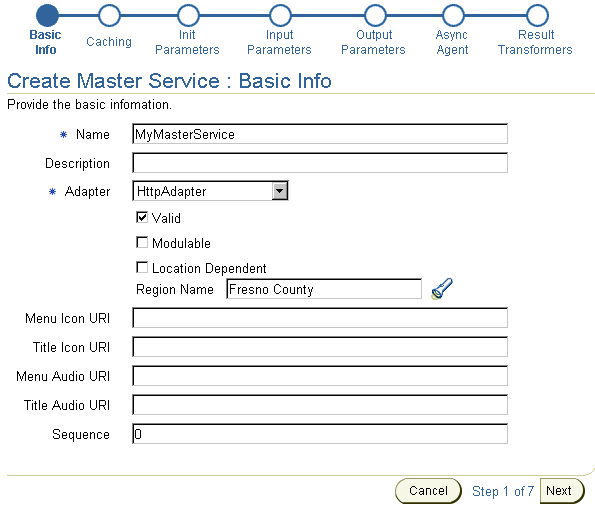The height and width of the screenshot is (509, 595).
Task: Click the 'Step 1 of 7' text
Action: pyautogui.click(x=503, y=491)
